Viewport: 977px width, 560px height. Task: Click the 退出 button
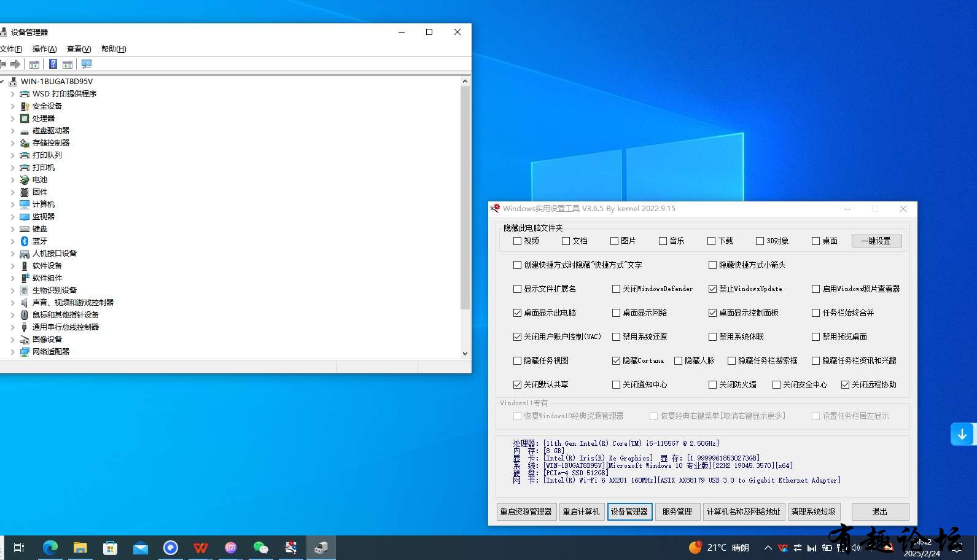tap(880, 511)
